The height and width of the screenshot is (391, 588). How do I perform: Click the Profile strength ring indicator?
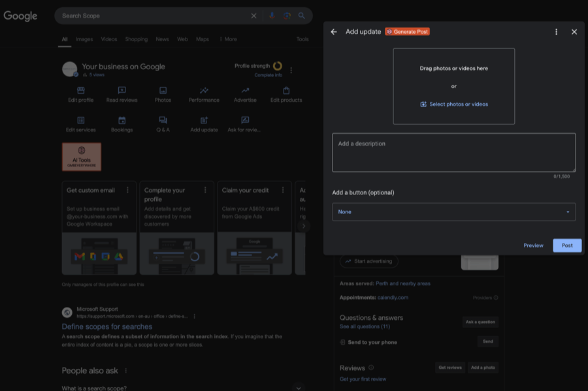click(x=278, y=66)
